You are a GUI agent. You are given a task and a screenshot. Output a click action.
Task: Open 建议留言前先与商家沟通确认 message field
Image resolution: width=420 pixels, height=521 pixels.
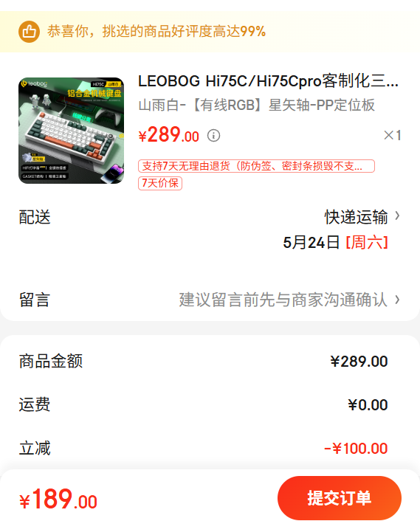pos(283,300)
